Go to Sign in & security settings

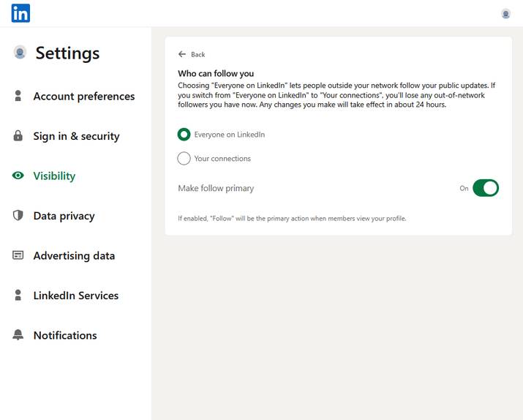click(76, 136)
